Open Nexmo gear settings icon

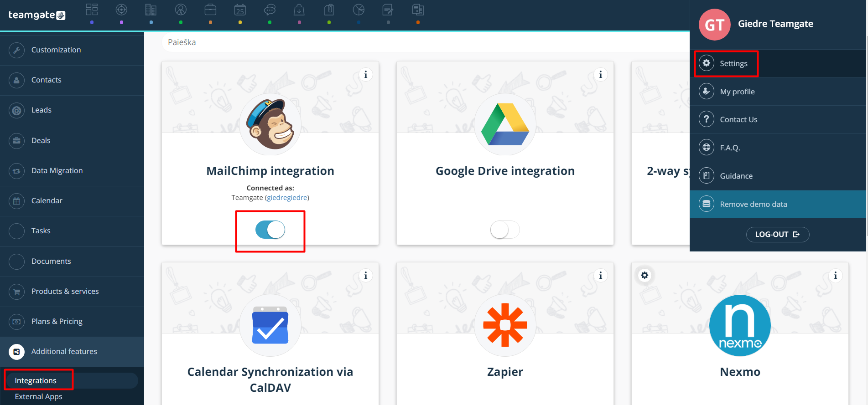click(x=645, y=275)
